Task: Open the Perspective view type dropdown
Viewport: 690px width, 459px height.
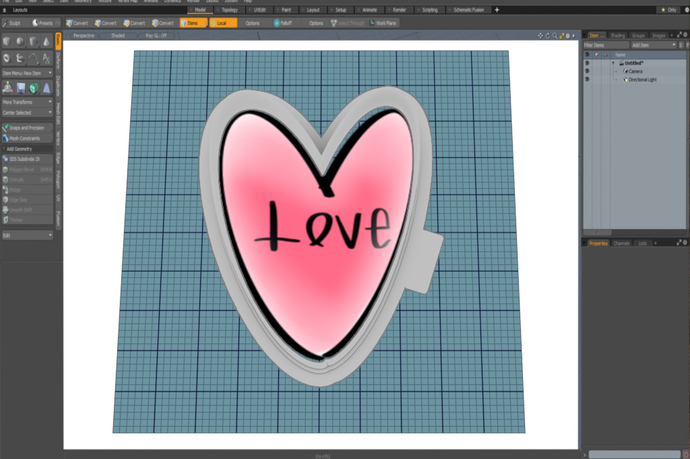Action: point(83,36)
